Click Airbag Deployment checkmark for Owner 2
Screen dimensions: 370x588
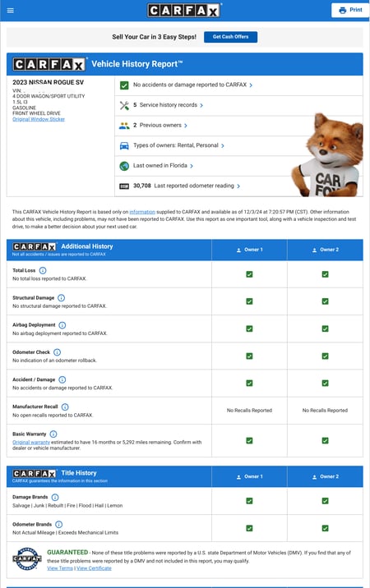326,328
